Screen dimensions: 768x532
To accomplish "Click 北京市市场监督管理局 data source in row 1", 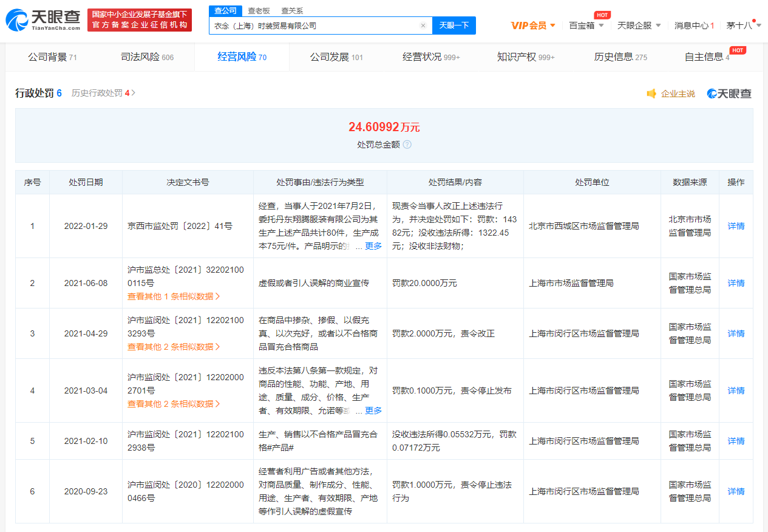I will tap(690, 226).
